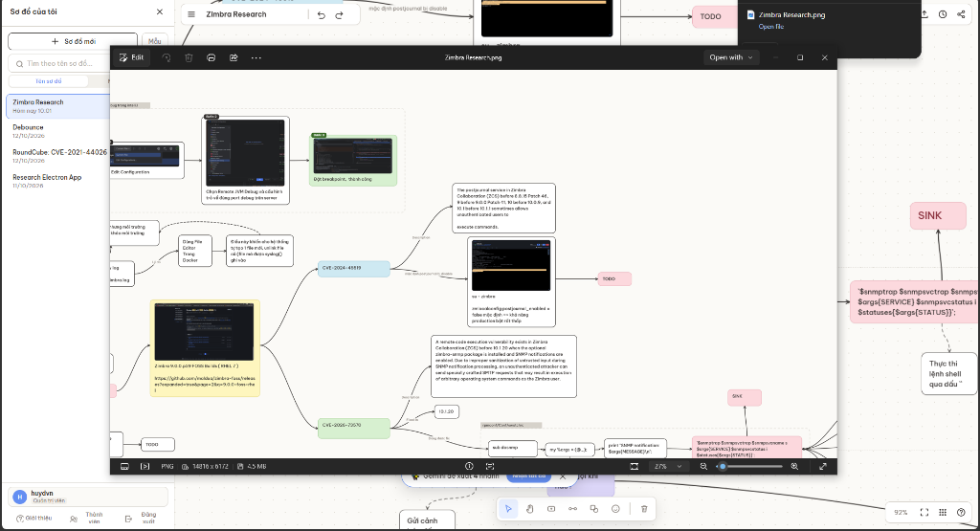Screen dimensions: 980x531
Task: Open the hamburger menu beside Zimbra Research title
Action: 191,14
